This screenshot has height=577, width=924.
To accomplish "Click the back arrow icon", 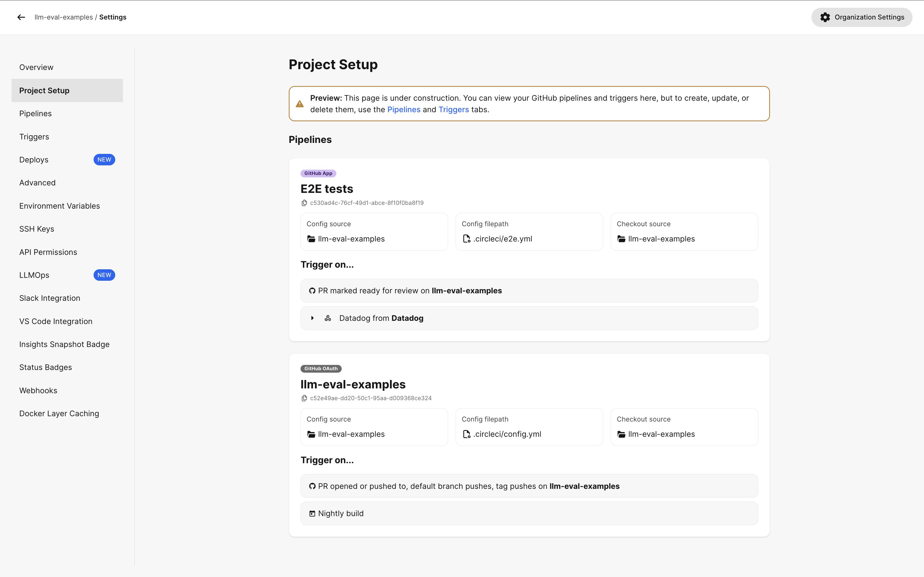I will click(21, 17).
